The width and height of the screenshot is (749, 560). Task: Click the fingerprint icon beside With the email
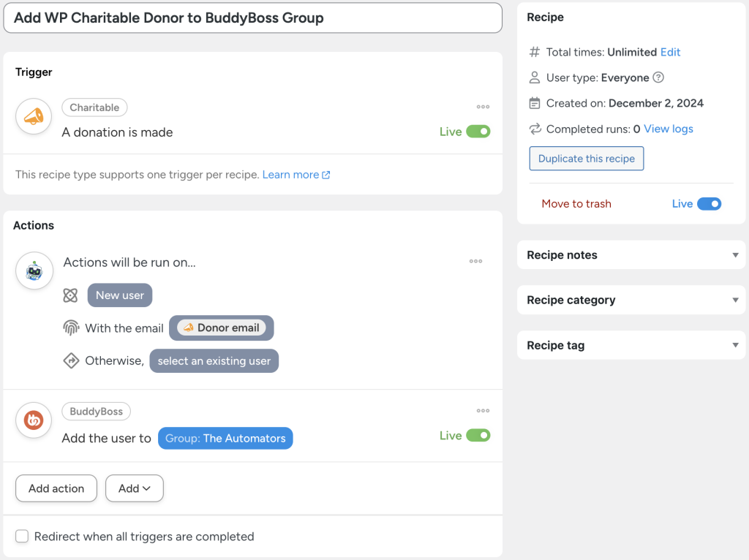point(70,328)
